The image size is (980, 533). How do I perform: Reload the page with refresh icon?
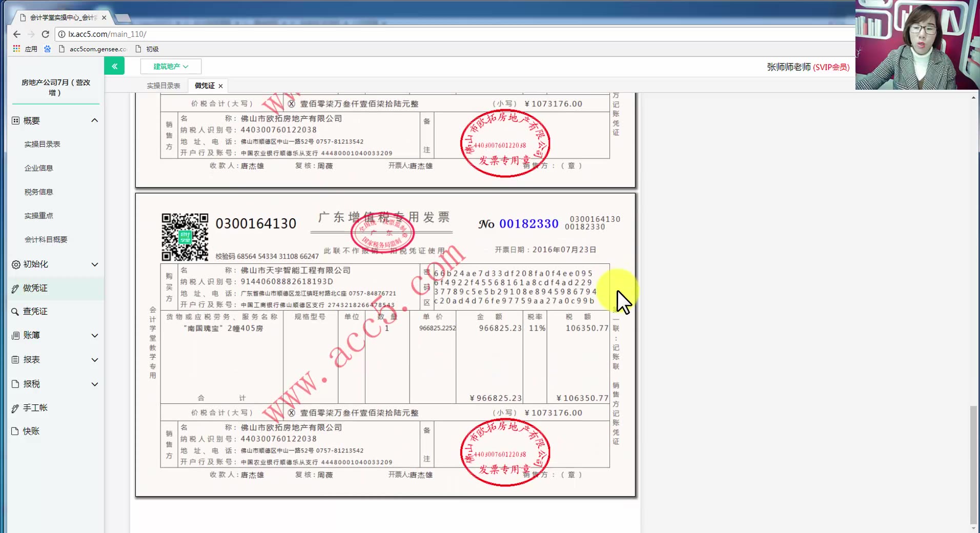[45, 34]
